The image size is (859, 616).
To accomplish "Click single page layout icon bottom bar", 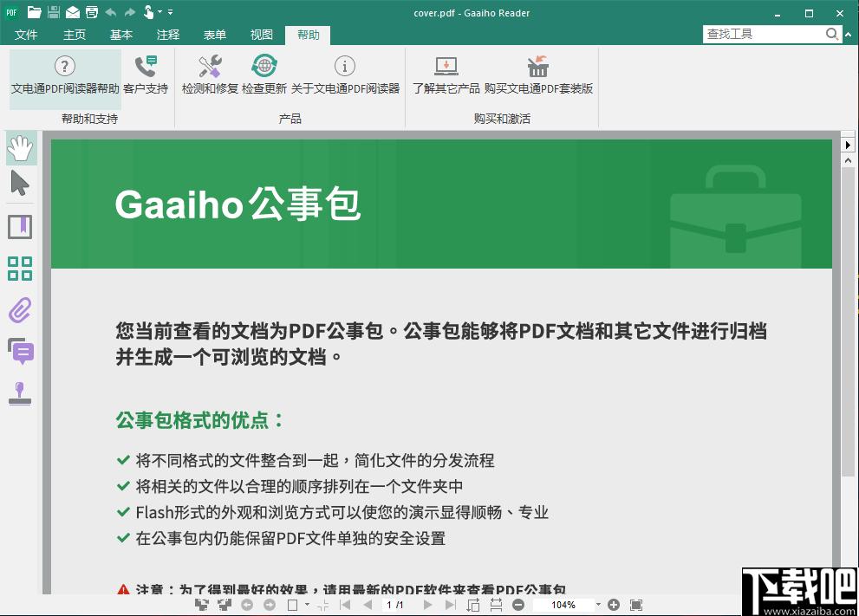I will point(292,605).
